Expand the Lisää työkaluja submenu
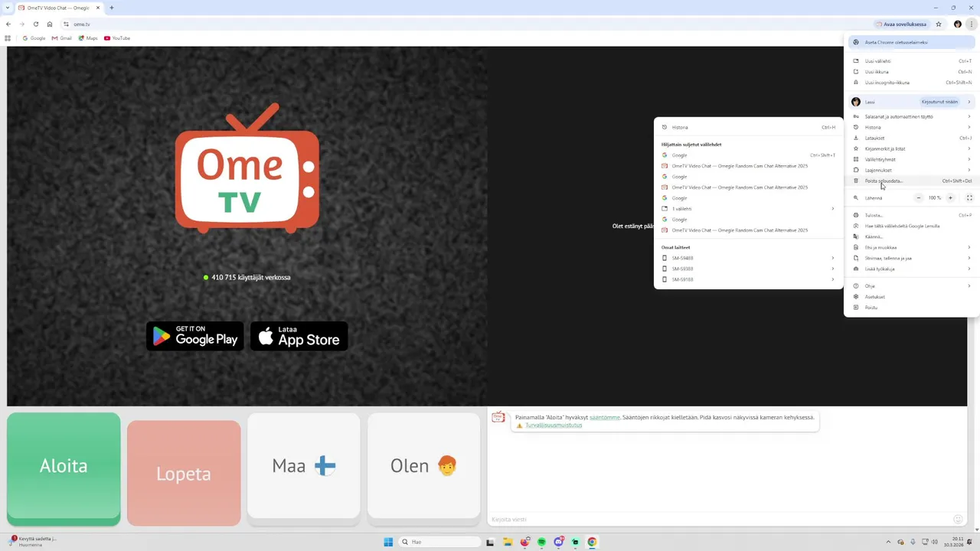The height and width of the screenshot is (551, 980). click(911, 269)
